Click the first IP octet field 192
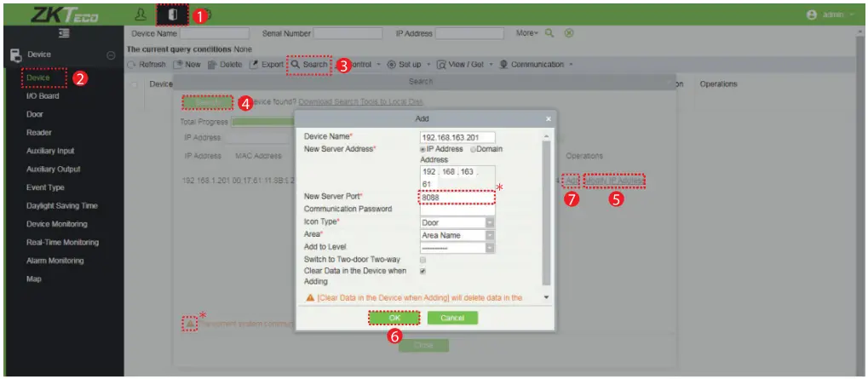 coord(429,172)
